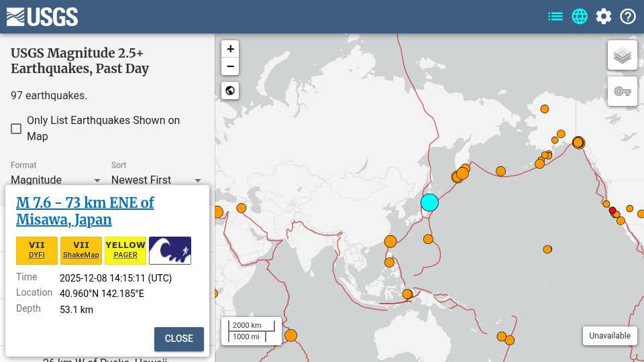Click the depth value 53.1 km
This screenshot has width=644, height=362.
pyautogui.click(x=76, y=310)
